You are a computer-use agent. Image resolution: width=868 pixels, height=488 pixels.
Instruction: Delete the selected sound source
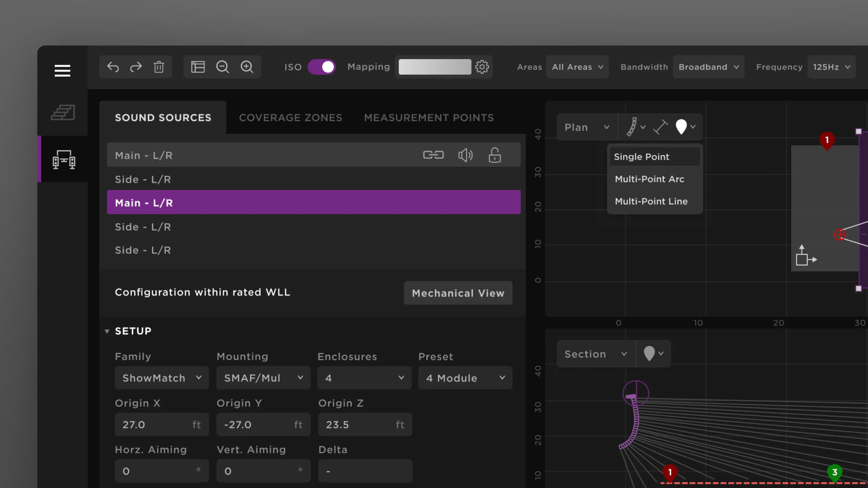coord(159,67)
